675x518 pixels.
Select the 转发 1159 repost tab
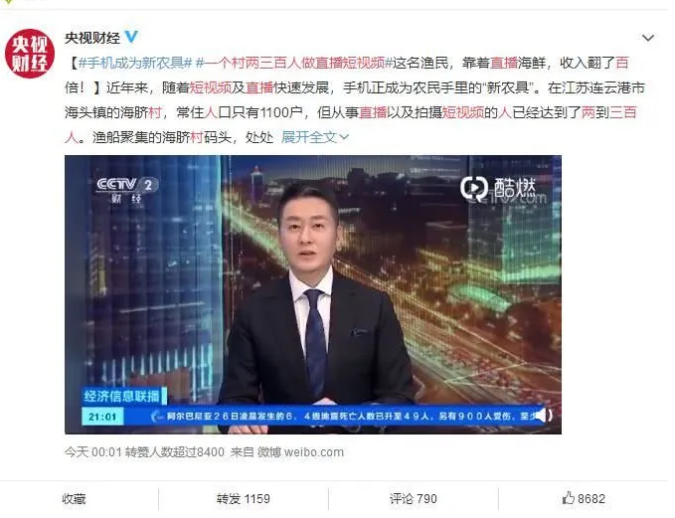click(243, 499)
